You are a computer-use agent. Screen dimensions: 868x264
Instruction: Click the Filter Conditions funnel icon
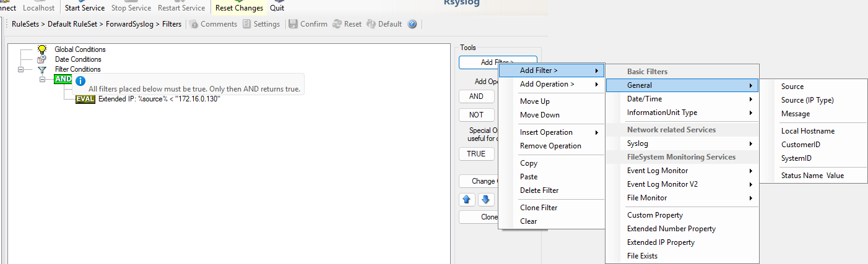(42, 69)
